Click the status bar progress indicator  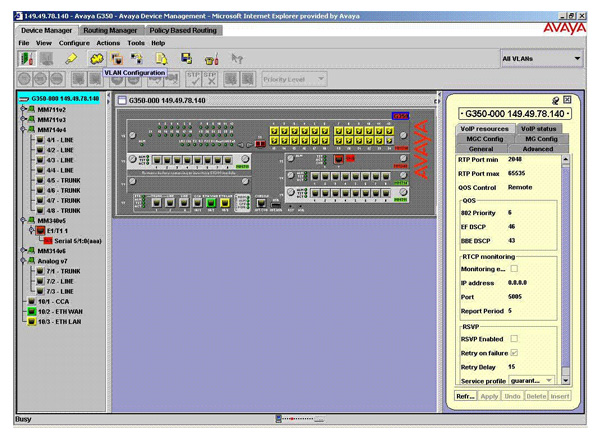(x=300, y=419)
